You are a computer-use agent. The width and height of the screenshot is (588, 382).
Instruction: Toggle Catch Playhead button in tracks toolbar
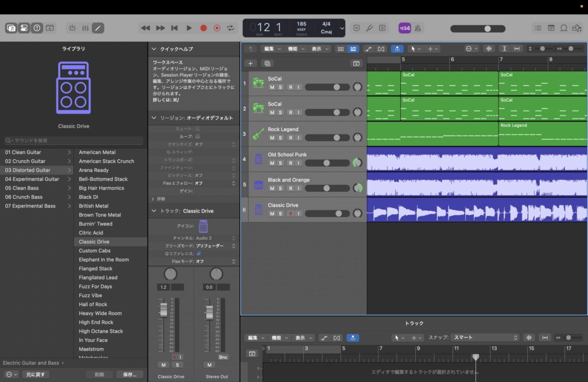397,49
